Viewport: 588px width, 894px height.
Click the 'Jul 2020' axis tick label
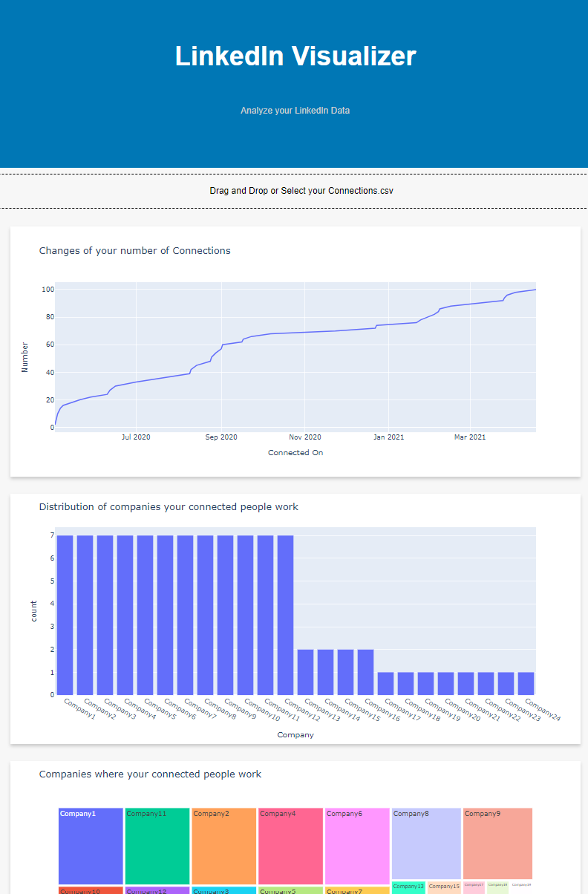point(136,437)
